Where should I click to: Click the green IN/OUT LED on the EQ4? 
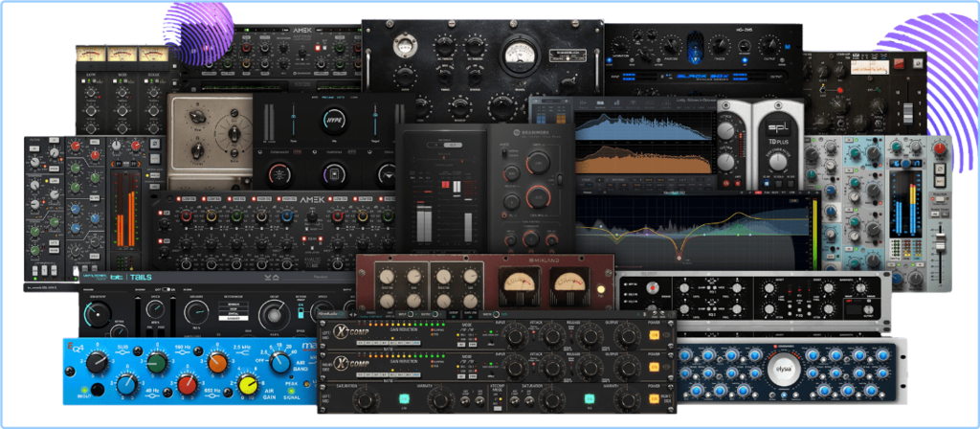click(84, 390)
